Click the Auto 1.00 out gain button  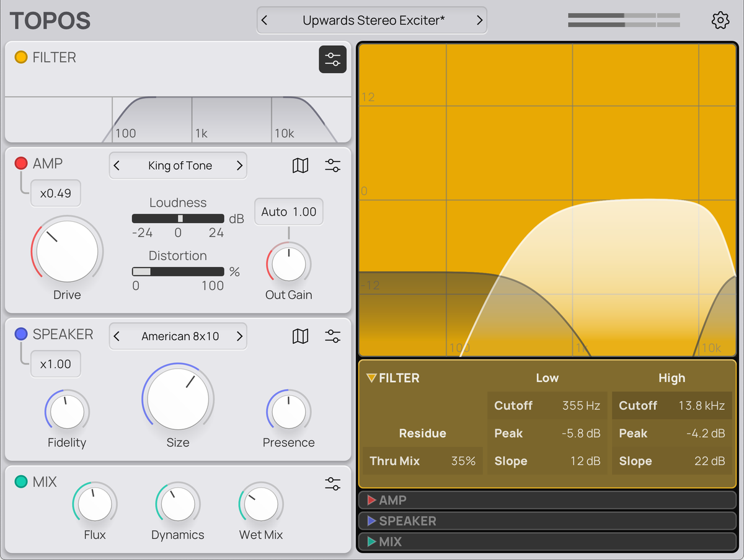(x=288, y=212)
